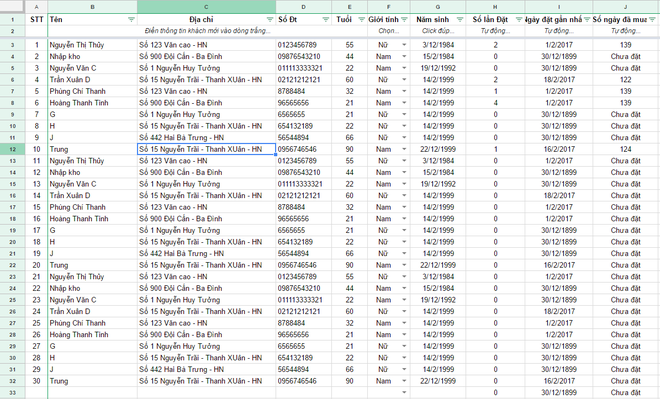This screenshot has width=660, height=399.
Task: Expand the gender dropdown arrow in row 32
Action: point(404,381)
